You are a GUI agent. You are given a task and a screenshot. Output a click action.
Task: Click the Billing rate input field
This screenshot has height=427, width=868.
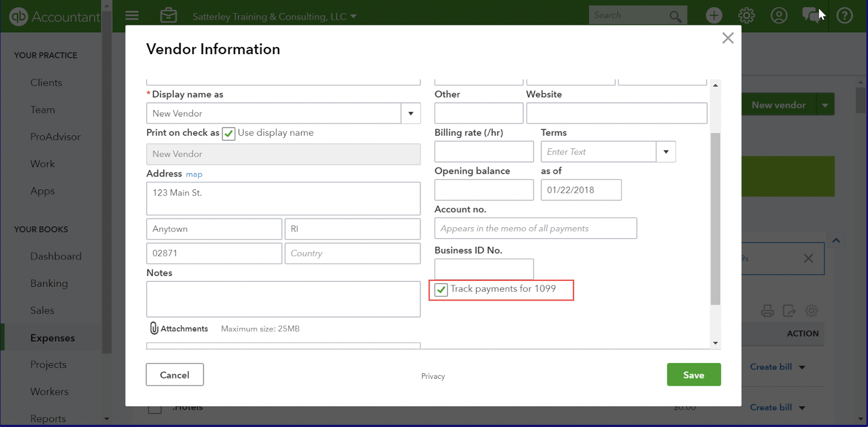(x=484, y=152)
